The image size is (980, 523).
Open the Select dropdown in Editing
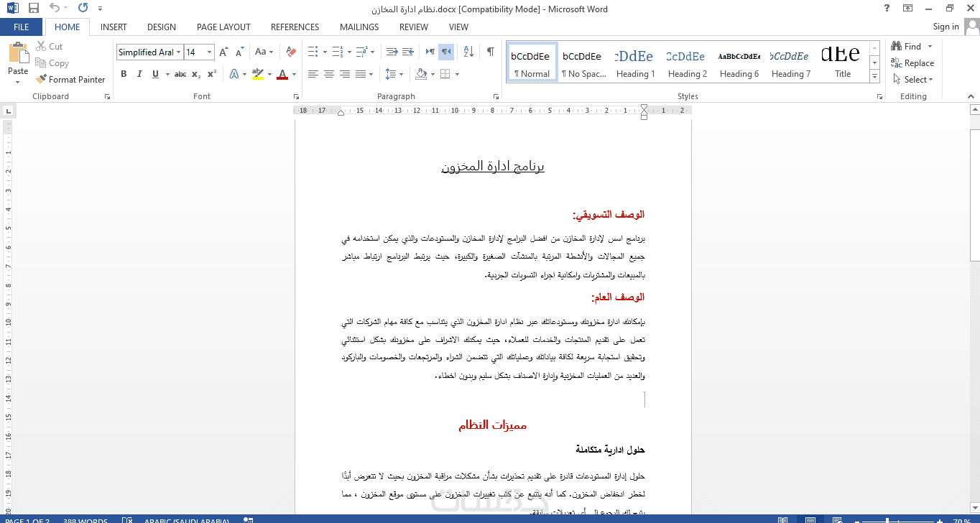click(914, 80)
